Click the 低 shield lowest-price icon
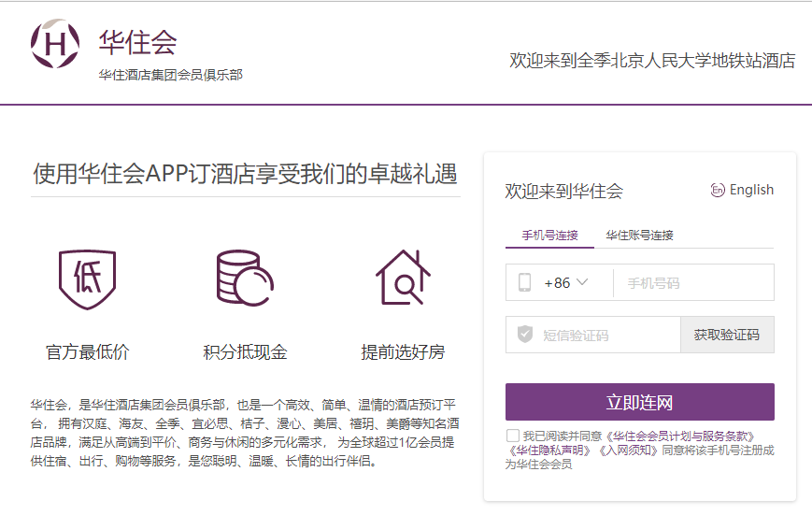This screenshot has width=812, height=515. click(87, 279)
